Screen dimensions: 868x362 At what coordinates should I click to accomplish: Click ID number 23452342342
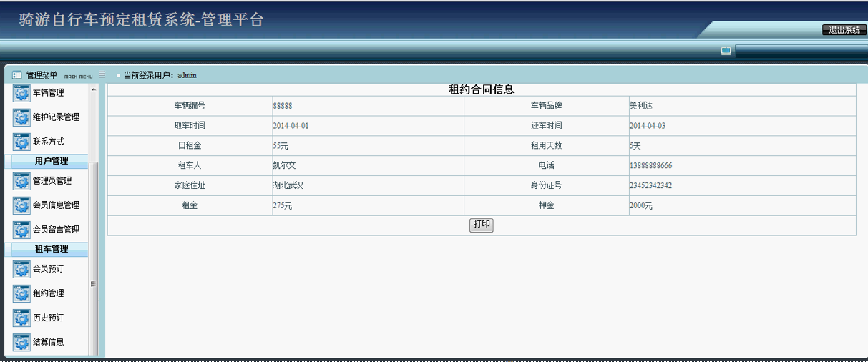pos(650,186)
